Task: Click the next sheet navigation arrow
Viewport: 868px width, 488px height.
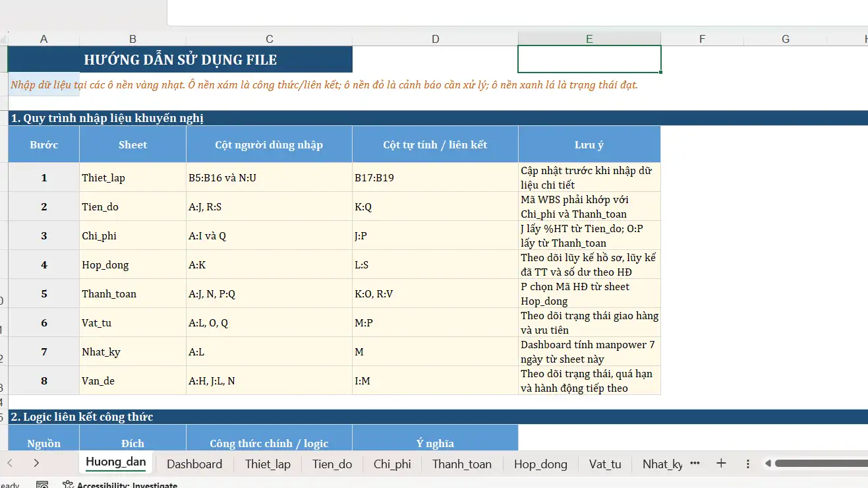Action: pyautogui.click(x=36, y=464)
